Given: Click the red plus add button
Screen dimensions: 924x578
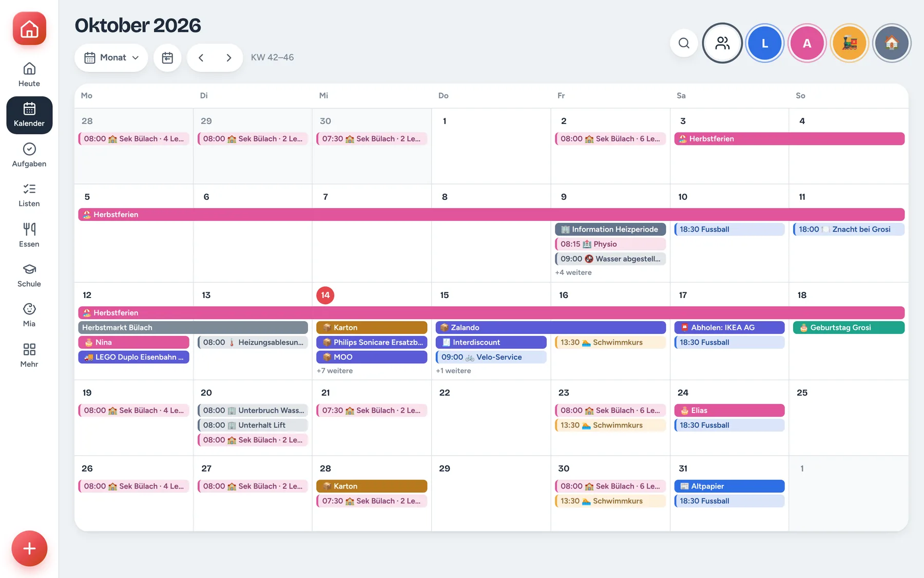Looking at the screenshot, I should [x=29, y=548].
